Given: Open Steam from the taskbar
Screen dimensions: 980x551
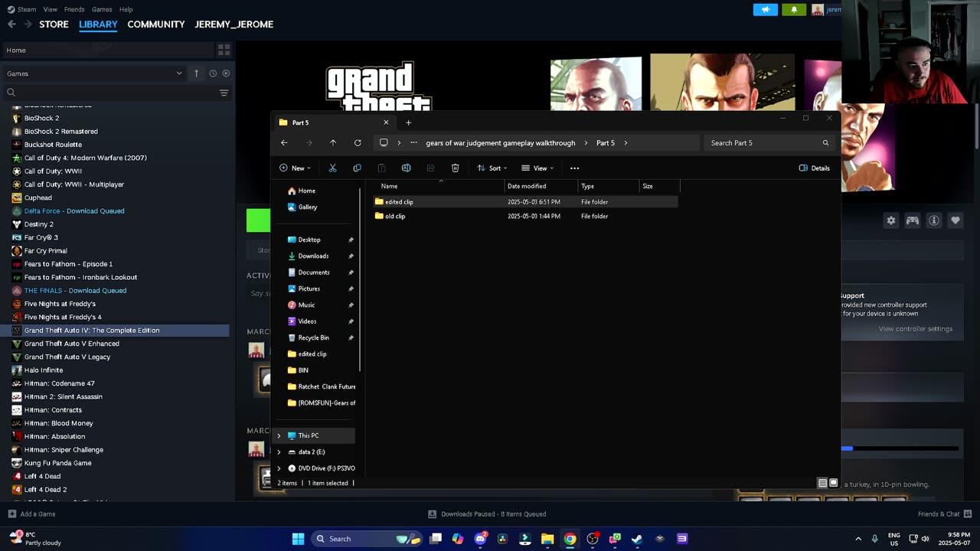Looking at the screenshot, I should [x=637, y=539].
